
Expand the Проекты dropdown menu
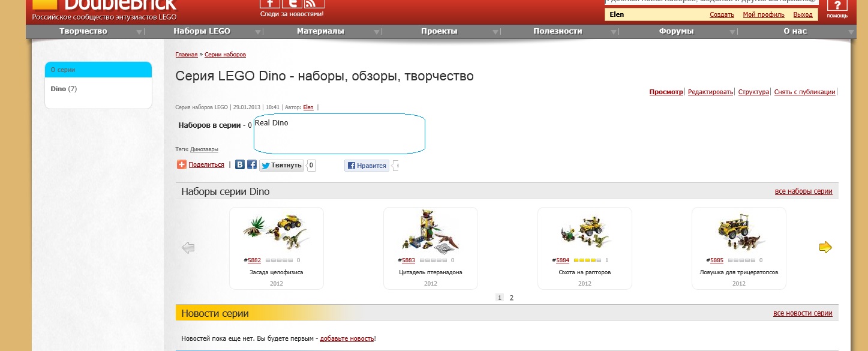[x=439, y=31]
